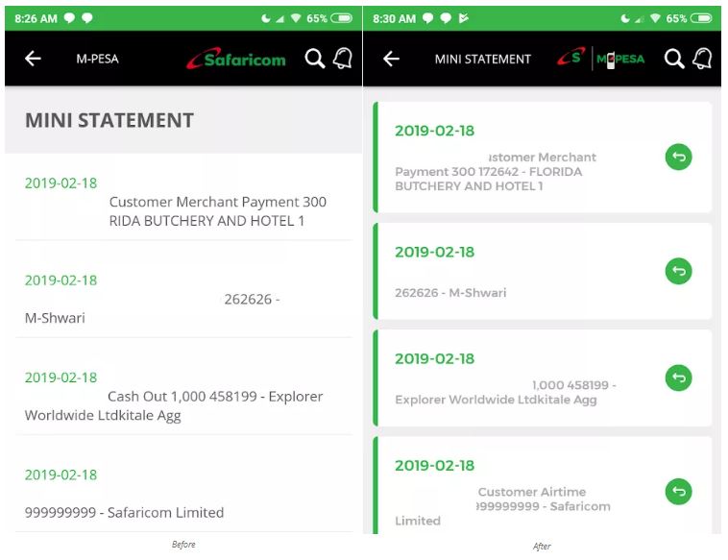Open FLORIDA BUTCHERY AND HOTEL 1 card

point(543,157)
